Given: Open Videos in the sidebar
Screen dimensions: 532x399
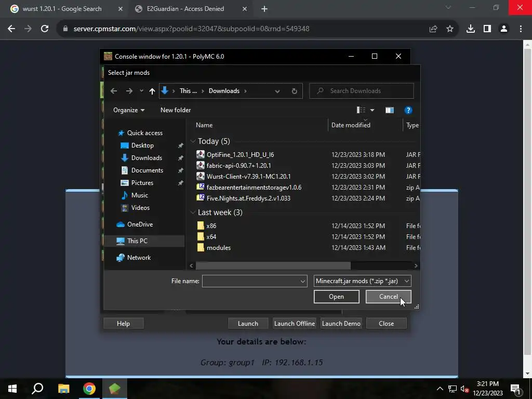Looking at the screenshot, I should (x=140, y=208).
